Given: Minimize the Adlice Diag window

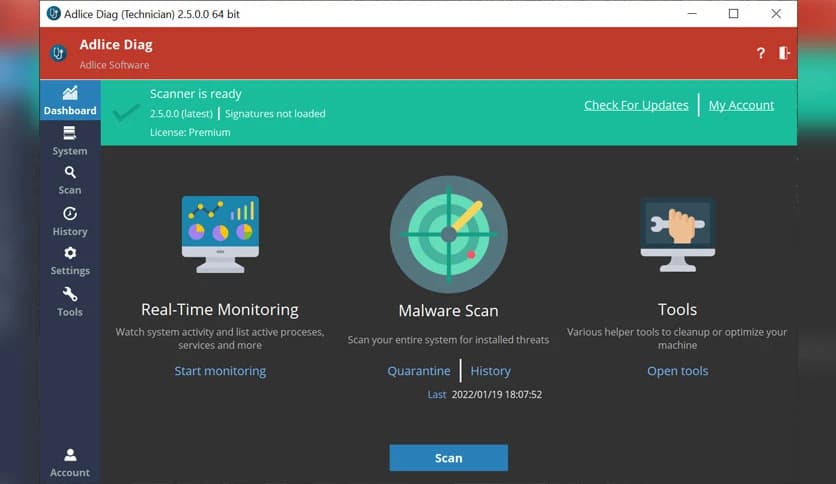Looking at the screenshot, I should coord(692,13).
